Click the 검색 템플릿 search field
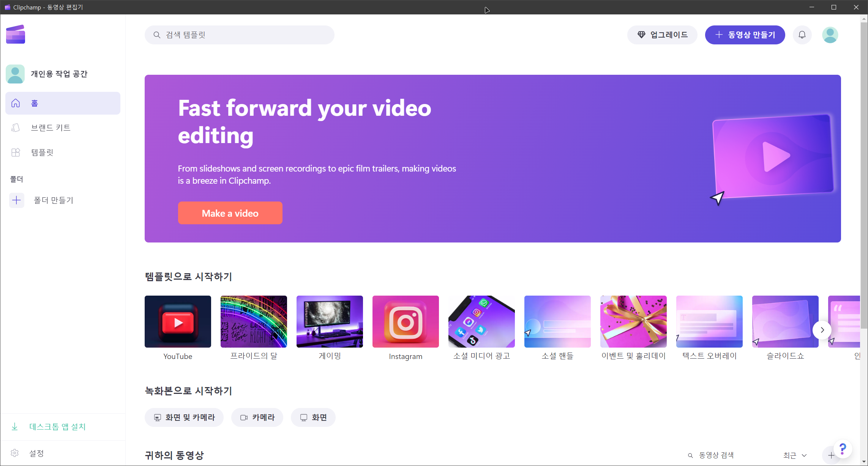 239,35
